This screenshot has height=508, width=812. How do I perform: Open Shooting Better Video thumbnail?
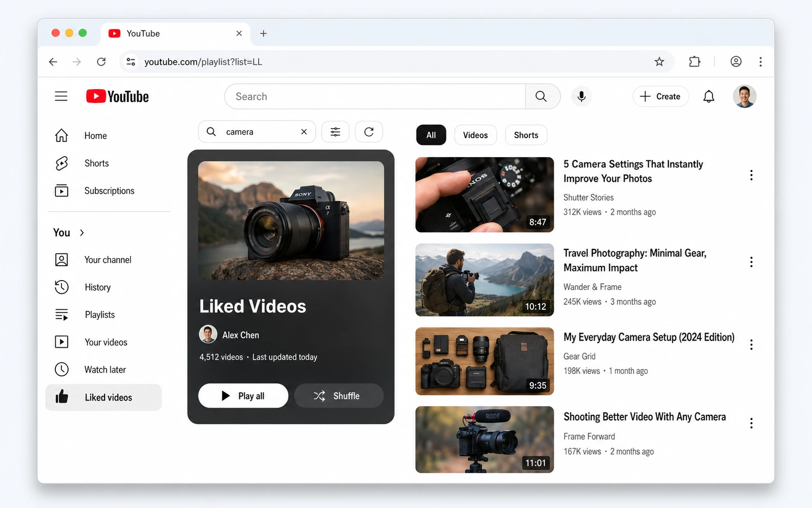pos(484,439)
